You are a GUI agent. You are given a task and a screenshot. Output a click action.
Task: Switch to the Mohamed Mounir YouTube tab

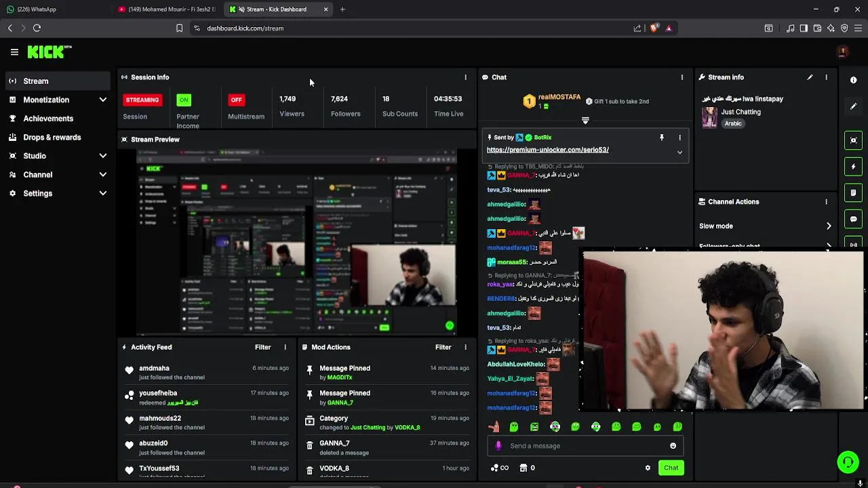pos(166,9)
